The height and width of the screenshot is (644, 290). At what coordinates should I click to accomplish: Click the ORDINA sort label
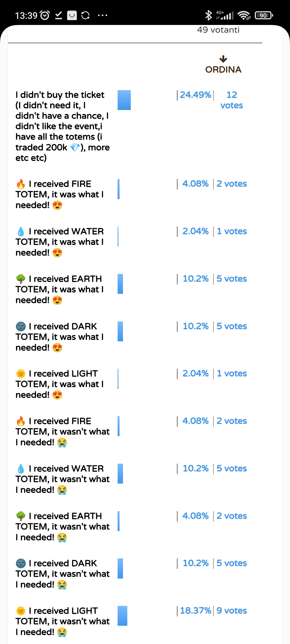coord(223,69)
